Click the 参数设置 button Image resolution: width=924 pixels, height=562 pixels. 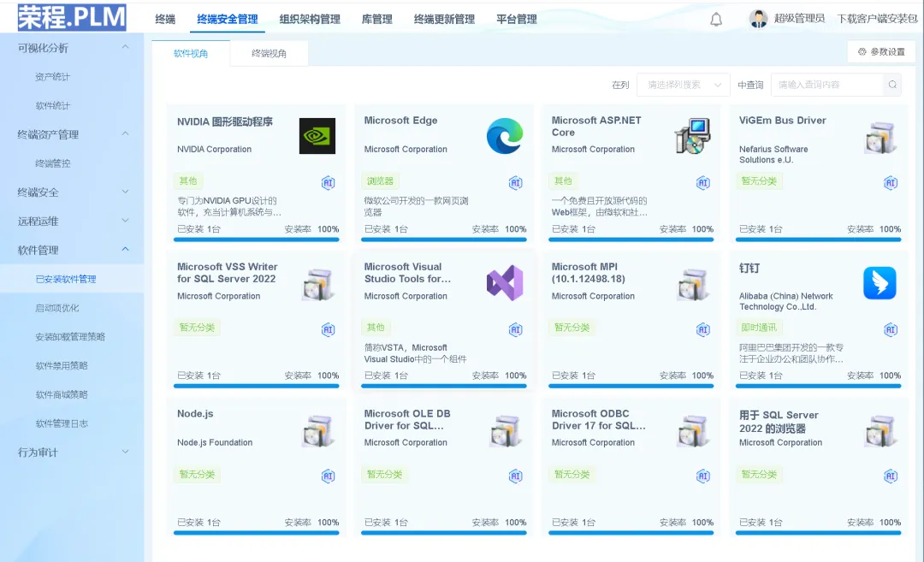881,52
